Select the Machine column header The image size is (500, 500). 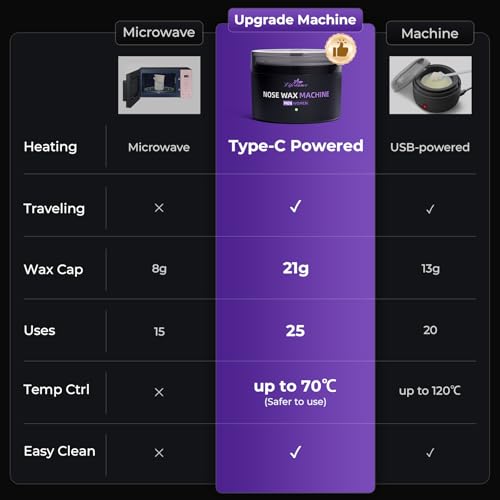coord(430,33)
